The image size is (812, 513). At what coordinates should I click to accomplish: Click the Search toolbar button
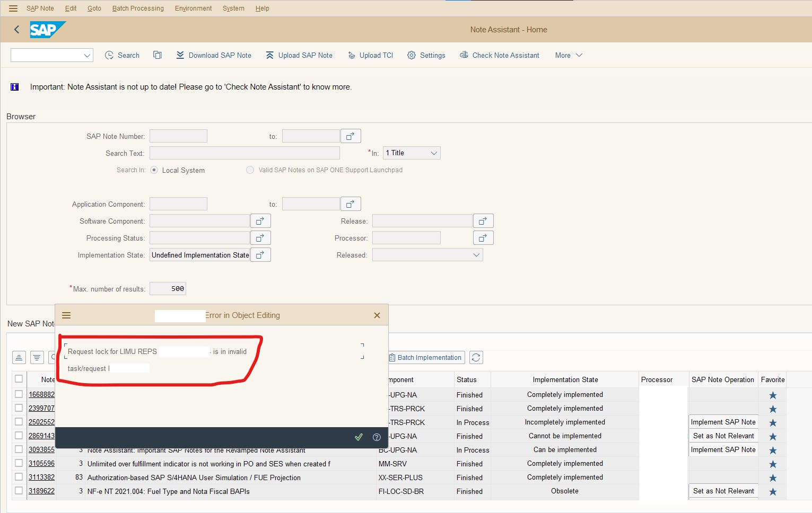pyautogui.click(x=123, y=55)
